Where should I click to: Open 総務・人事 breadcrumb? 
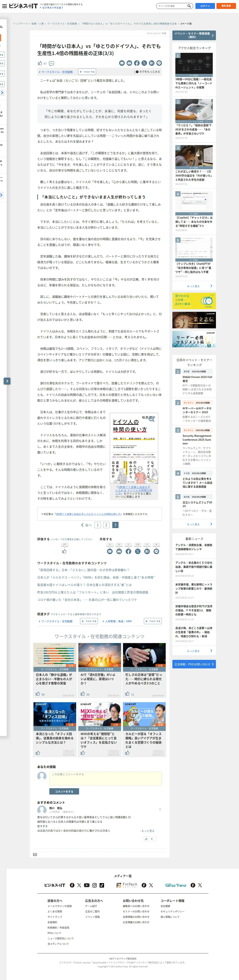37,24
